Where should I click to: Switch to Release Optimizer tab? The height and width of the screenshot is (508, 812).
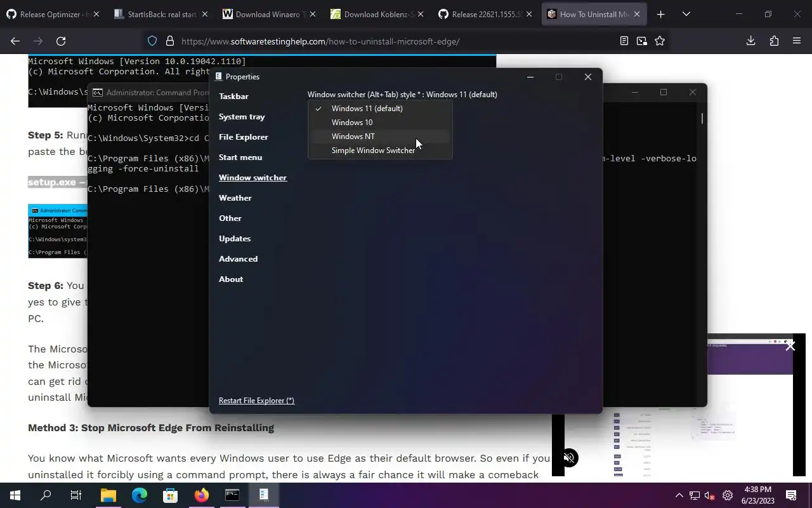tap(53, 14)
